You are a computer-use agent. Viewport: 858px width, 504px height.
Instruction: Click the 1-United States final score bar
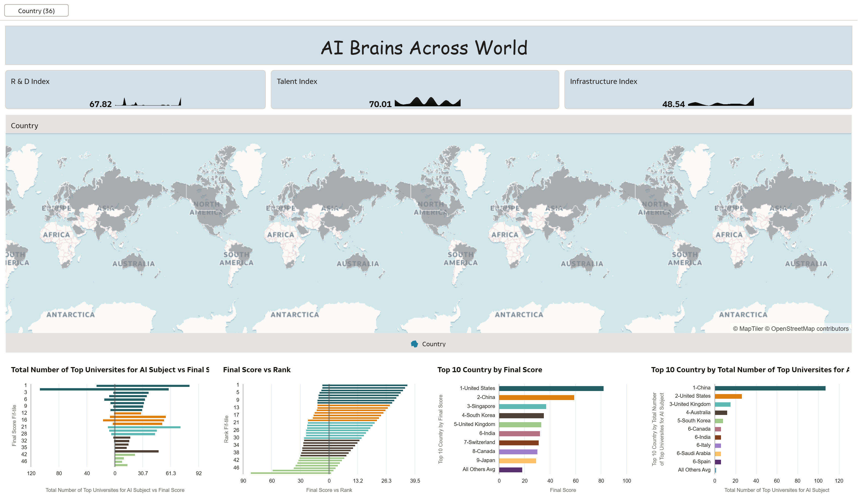pyautogui.click(x=551, y=389)
